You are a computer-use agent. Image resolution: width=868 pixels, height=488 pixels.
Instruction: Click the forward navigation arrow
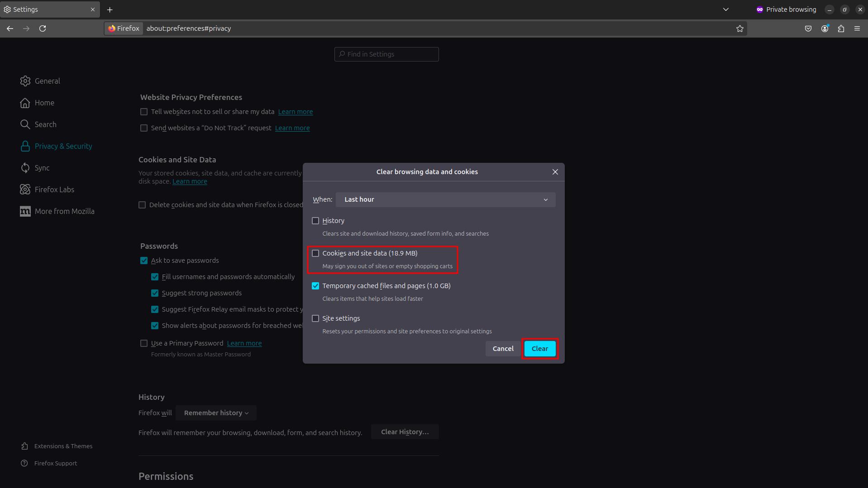click(x=26, y=28)
